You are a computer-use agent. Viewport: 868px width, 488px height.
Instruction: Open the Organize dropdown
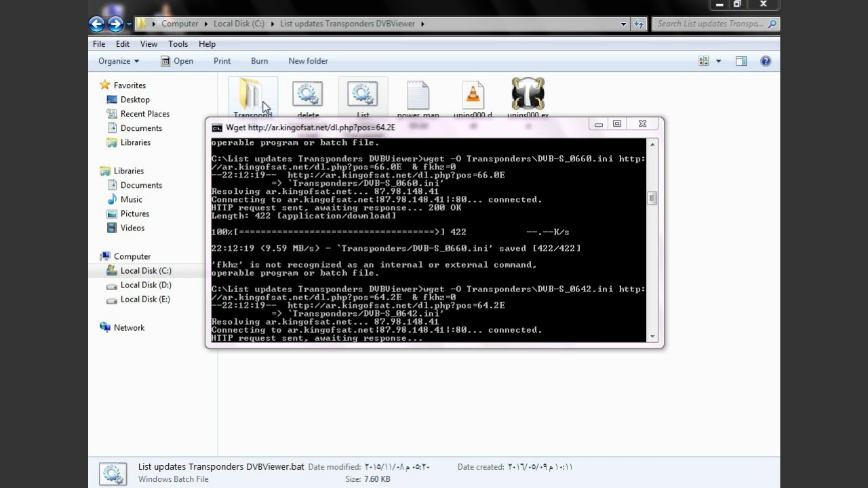click(119, 61)
